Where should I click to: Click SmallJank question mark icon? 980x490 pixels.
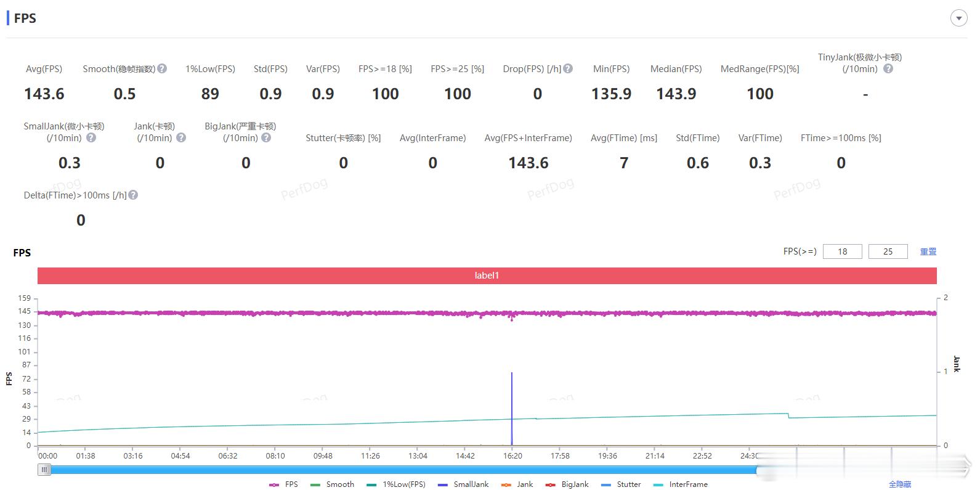click(91, 137)
